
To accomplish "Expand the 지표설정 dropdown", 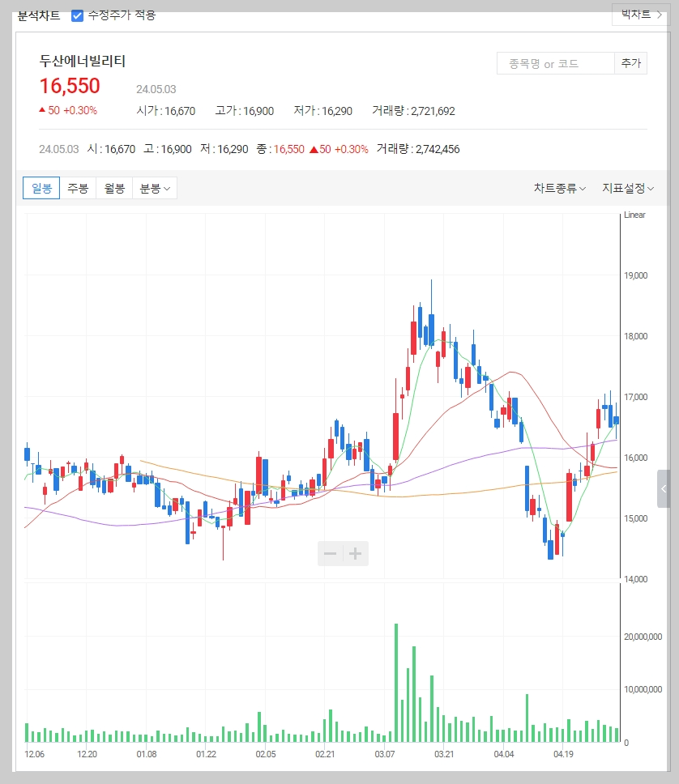I will click(628, 188).
